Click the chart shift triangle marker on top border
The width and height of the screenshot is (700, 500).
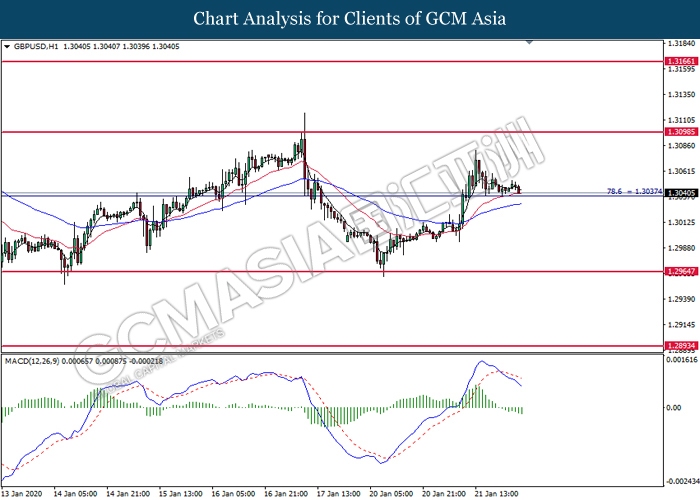click(x=529, y=42)
